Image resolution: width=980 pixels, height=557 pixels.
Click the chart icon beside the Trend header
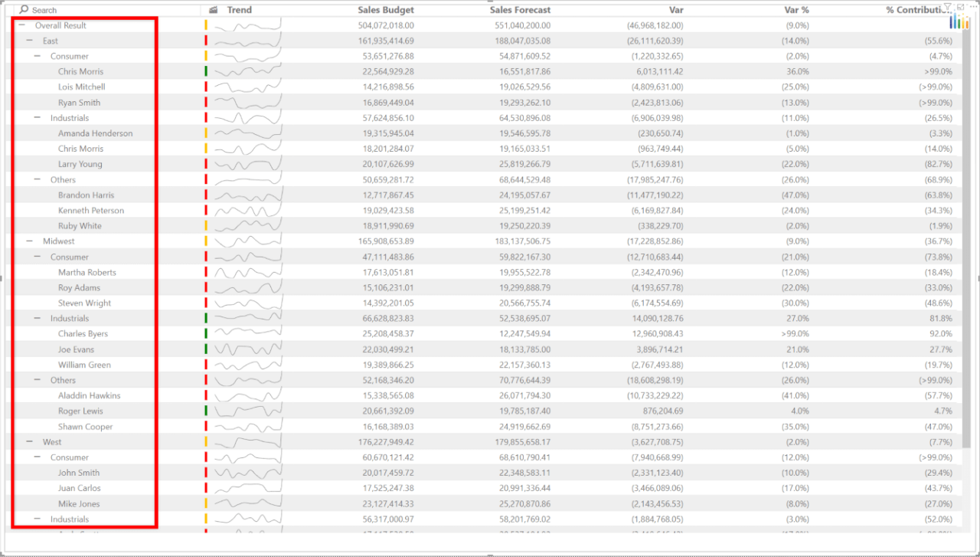pos(212,9)
